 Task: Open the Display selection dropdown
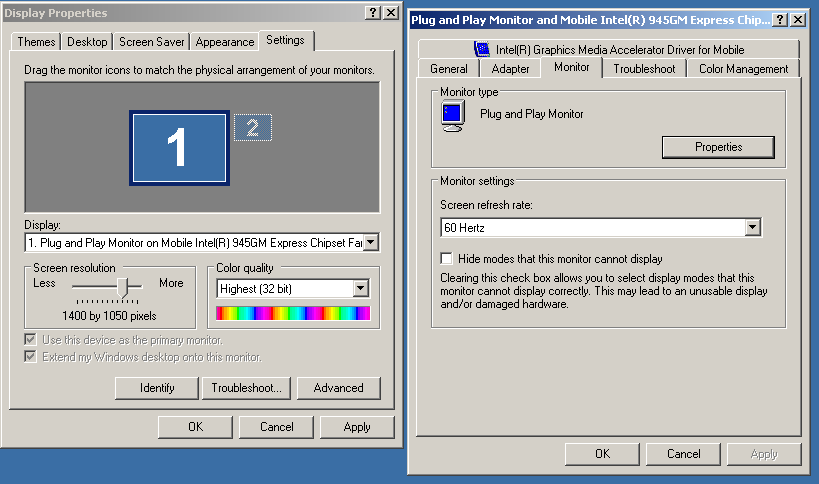[371, 242]
